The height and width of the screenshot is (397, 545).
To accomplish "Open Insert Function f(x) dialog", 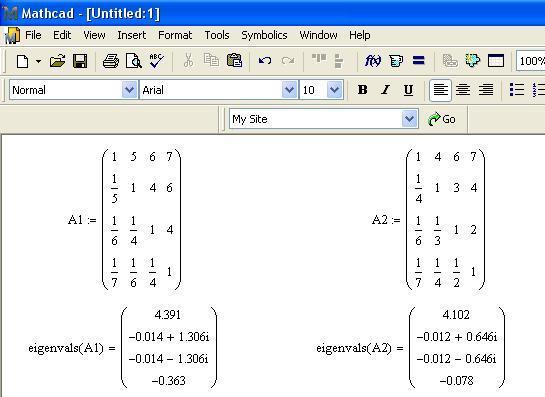I will click(373, 61).
